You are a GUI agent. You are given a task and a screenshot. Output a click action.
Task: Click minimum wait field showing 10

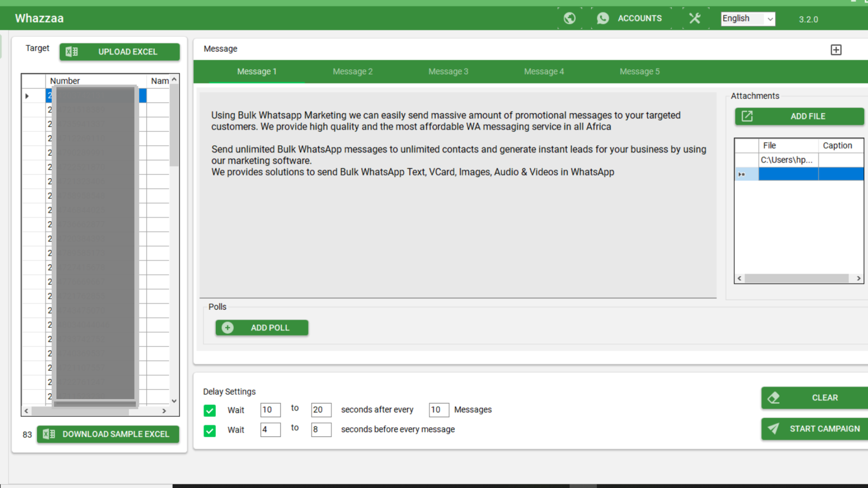coord(270,410)
